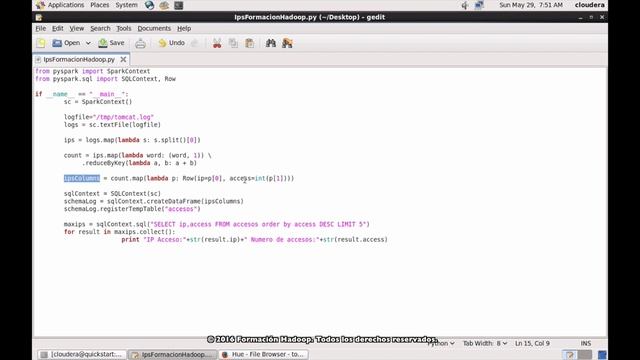640x360 pixels.
Task: Select first workspace in the switcher
Action: [x=570, y=355]
